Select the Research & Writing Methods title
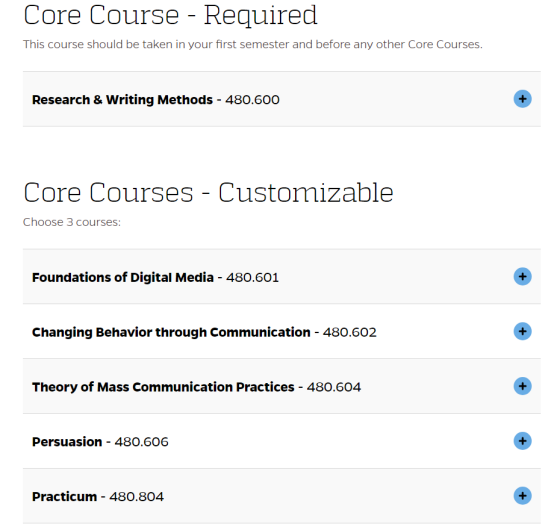Viewport: 554px width, 524px height. (x=122, y=100)
